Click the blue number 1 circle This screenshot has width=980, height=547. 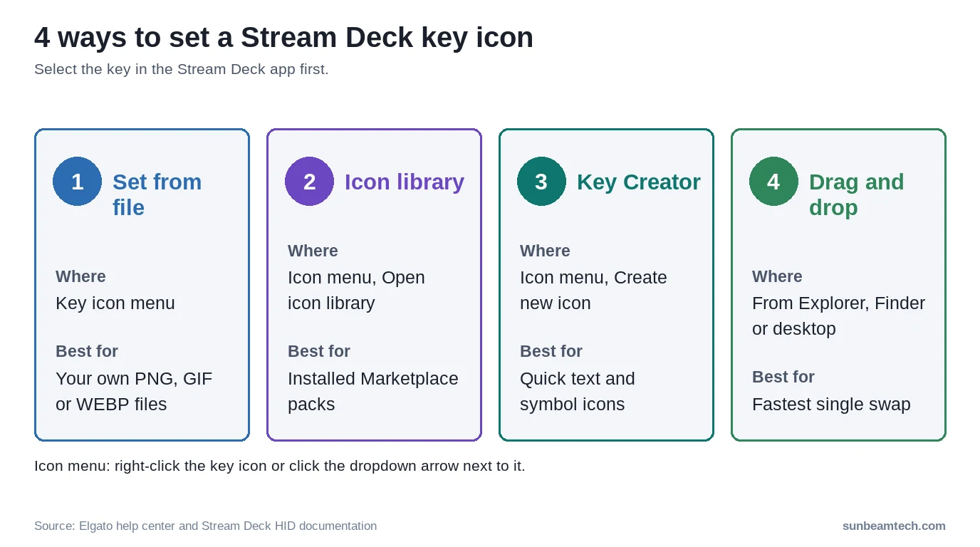pos(77,182)
